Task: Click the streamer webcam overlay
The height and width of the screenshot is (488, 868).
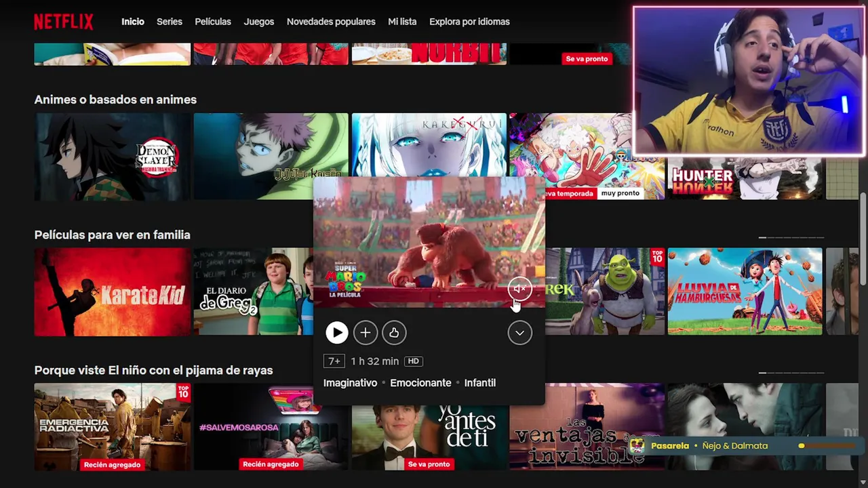Action: [749, 81]
